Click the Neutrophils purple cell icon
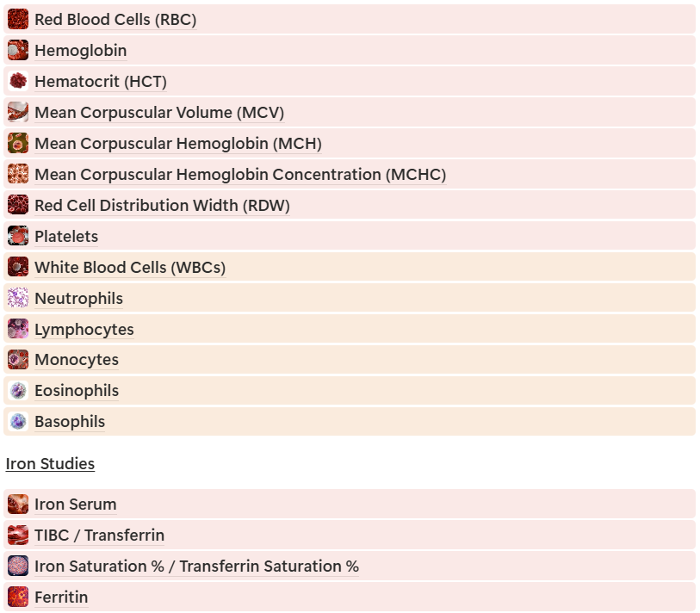700x613 pixels. 18,298
